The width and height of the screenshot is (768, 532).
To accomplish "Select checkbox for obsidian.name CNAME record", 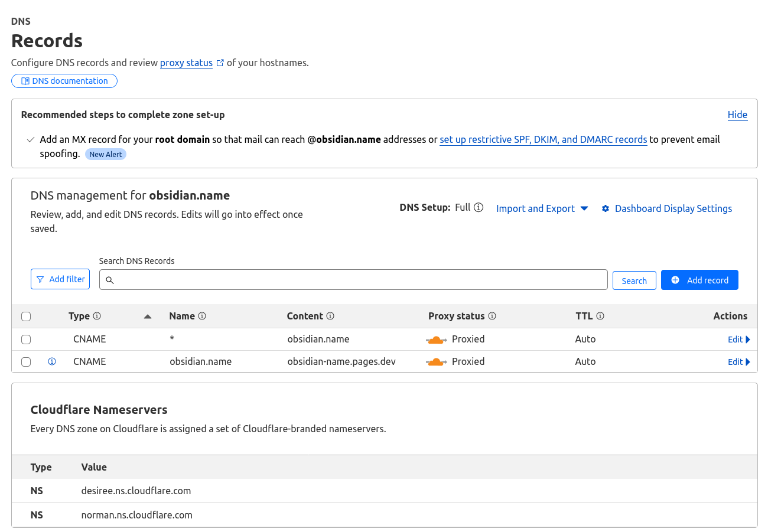I will click(26, 362).
